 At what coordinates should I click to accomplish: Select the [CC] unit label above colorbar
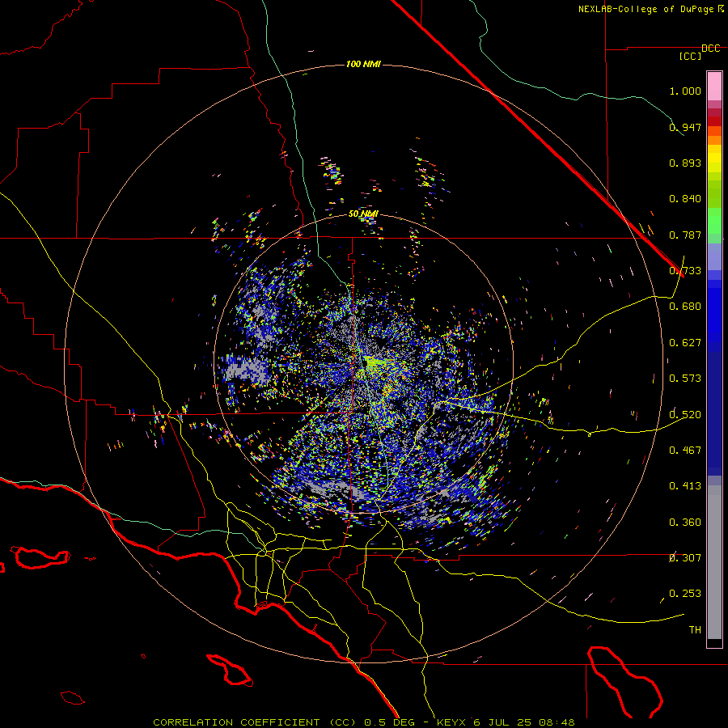pyautogui.click(x=691, y=56)
